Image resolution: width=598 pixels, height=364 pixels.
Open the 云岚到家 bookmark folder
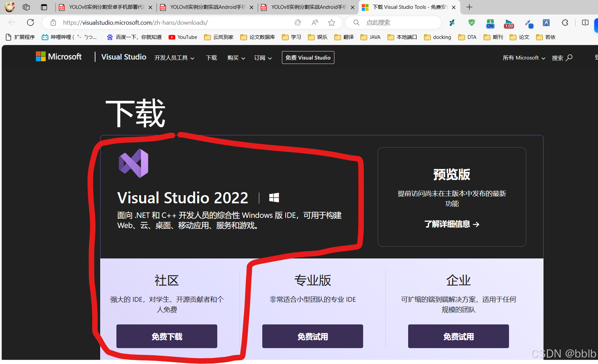pos(219,37)
